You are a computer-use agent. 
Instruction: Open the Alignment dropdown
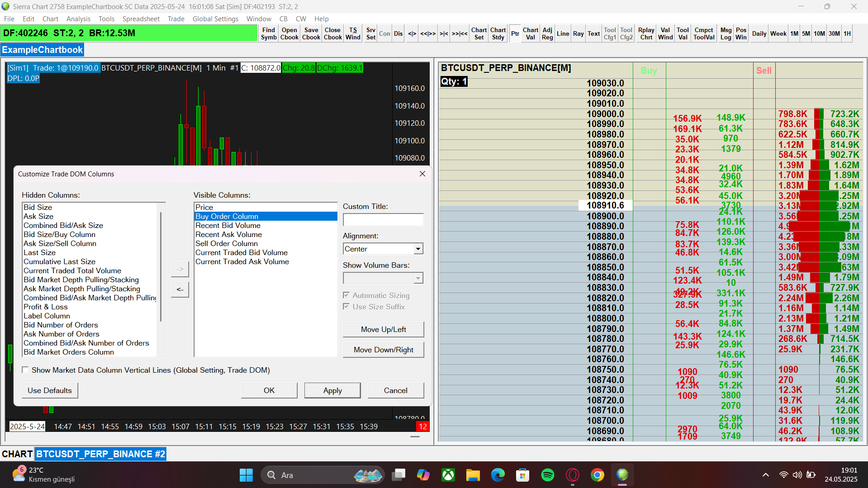pyautogui.click(x=418, y=249)
